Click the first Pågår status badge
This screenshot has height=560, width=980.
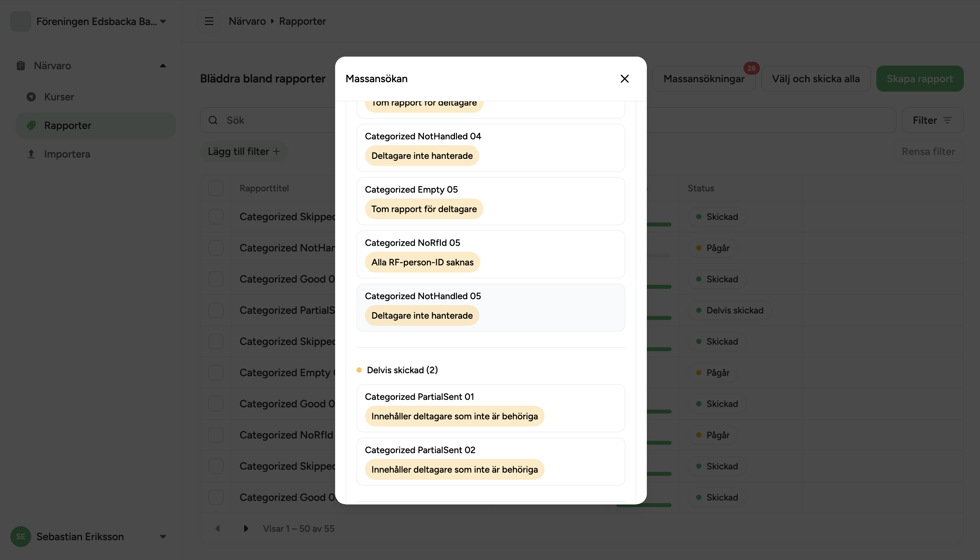coord(712,248)
